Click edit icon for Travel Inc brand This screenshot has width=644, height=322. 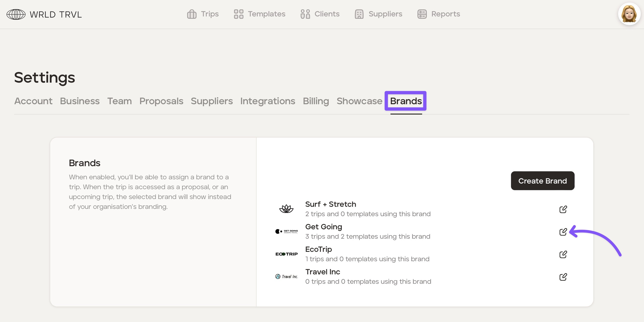tap(563, 277)
